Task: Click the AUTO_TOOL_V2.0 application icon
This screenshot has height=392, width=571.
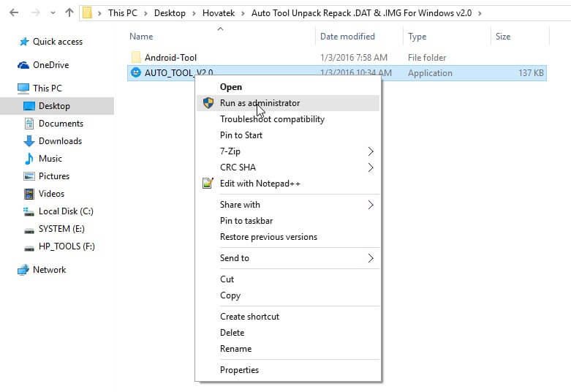Action: tap(136, 72)
